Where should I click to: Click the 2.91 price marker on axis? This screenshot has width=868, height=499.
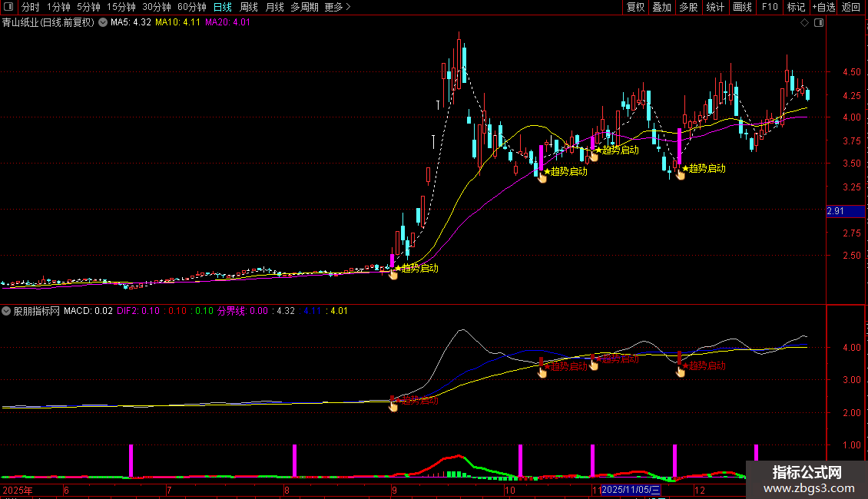click(x=845, y=211)
